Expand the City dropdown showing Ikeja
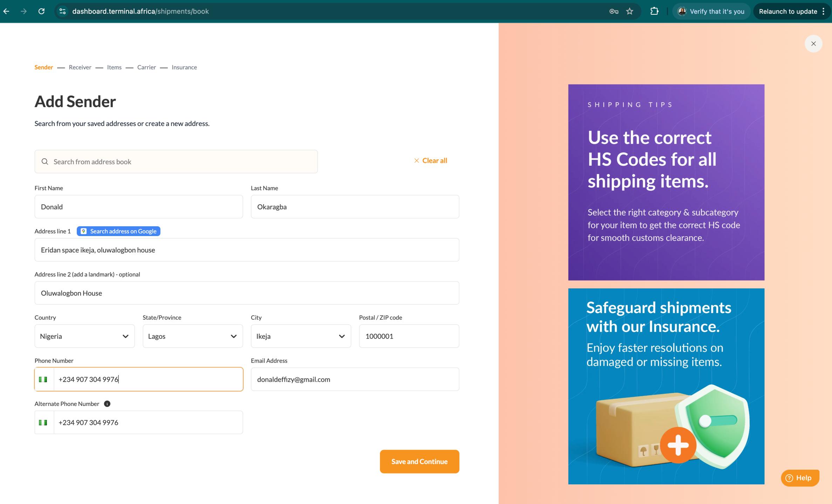 [x=301, y=336]
